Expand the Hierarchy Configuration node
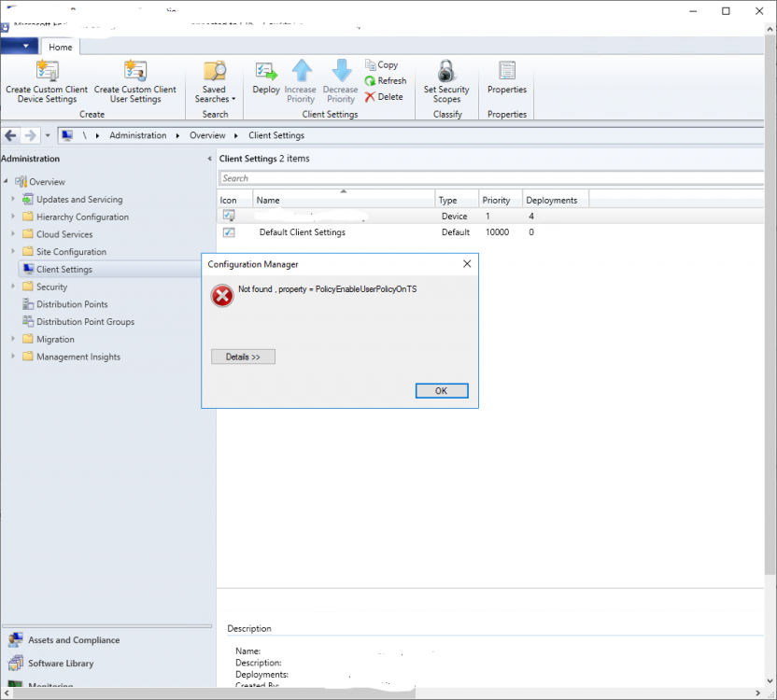 pos(13,217)
